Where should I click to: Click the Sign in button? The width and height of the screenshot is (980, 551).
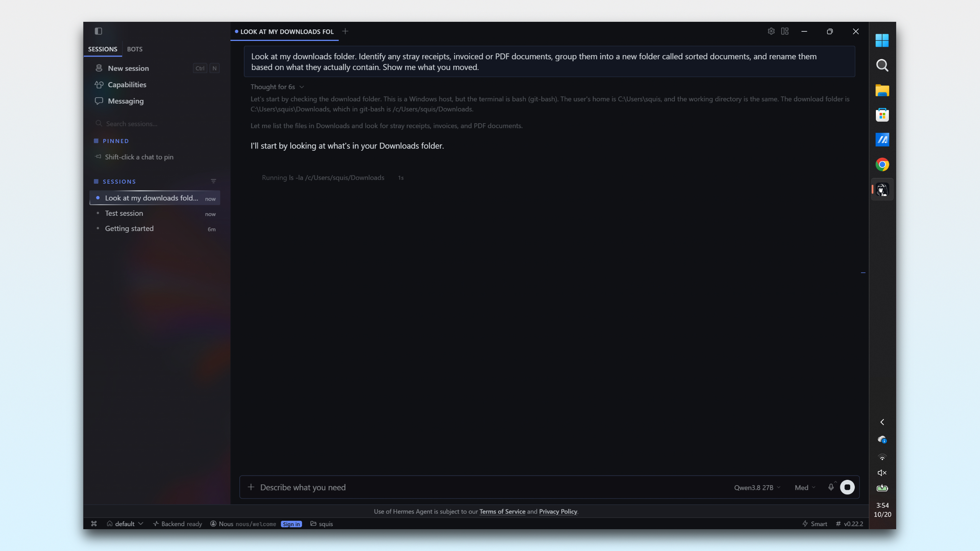click(x=291, y=524)
